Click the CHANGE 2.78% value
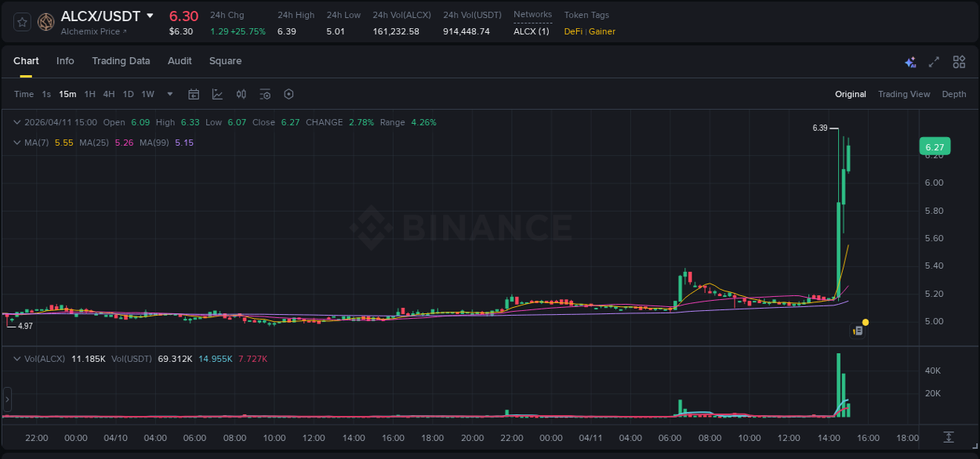 361,122
